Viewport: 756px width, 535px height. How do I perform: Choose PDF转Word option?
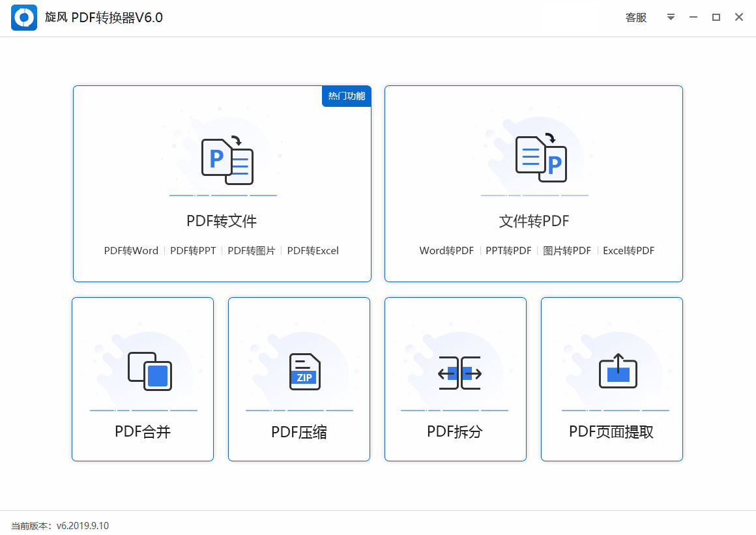(x=131, y=251)
